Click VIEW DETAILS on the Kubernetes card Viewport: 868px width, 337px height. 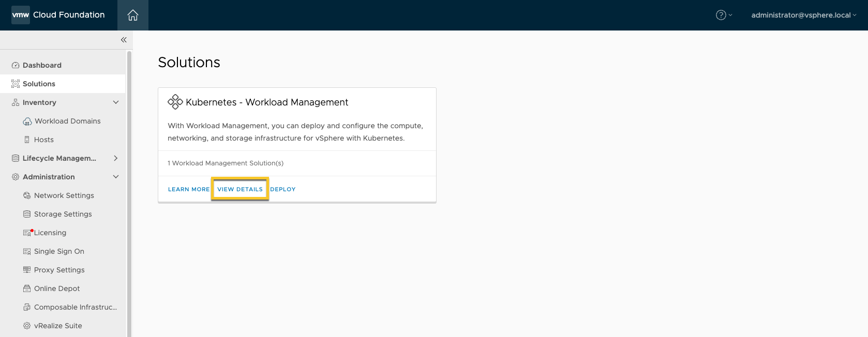240,189
